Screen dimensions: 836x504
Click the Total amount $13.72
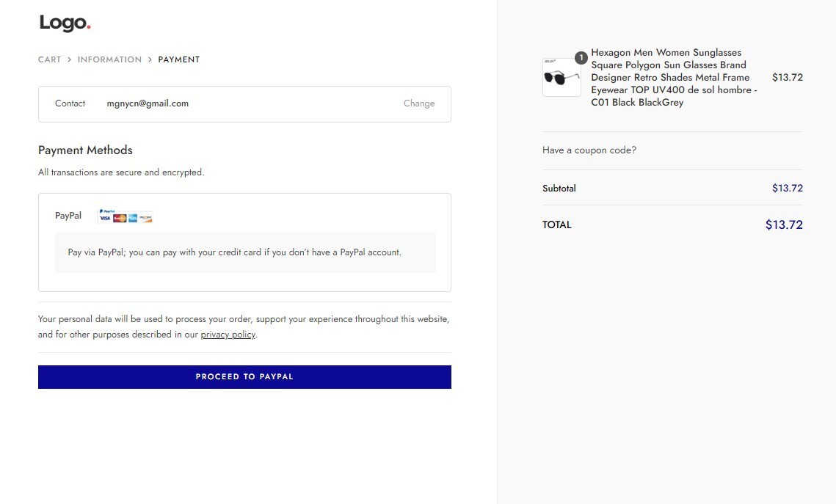click(784, 224)
